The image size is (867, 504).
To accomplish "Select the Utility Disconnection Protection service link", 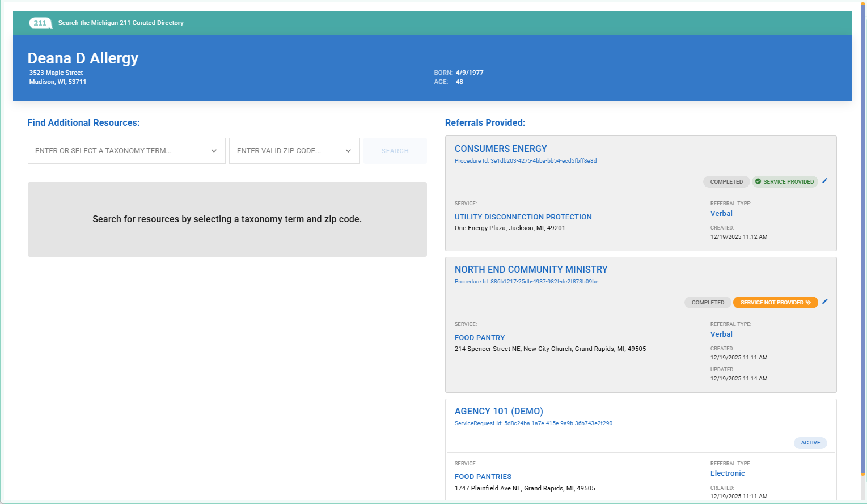I will 523,217.
